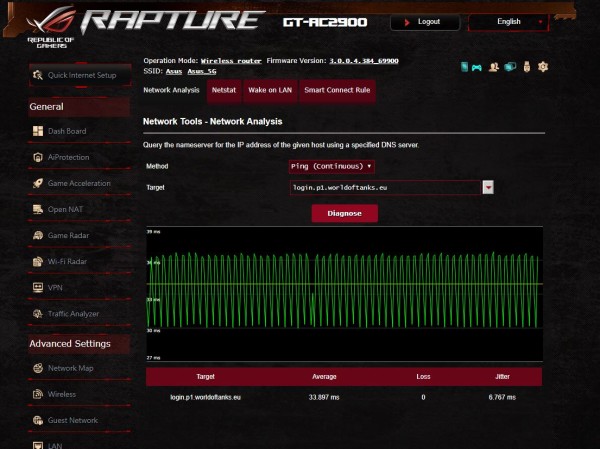The height and width of the screenshot is (449, 600).
Task: Click the jitter value 6.767 ms
Action: coord(502,397)
